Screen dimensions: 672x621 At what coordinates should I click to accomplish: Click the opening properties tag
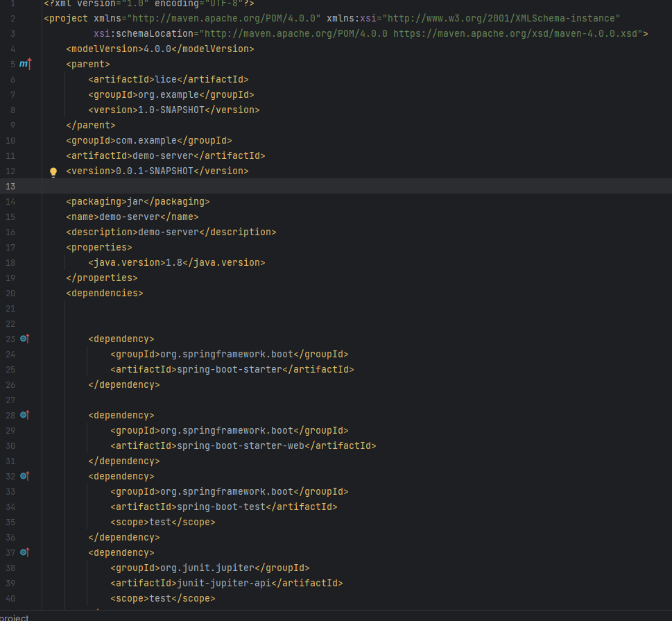[99, 247]
